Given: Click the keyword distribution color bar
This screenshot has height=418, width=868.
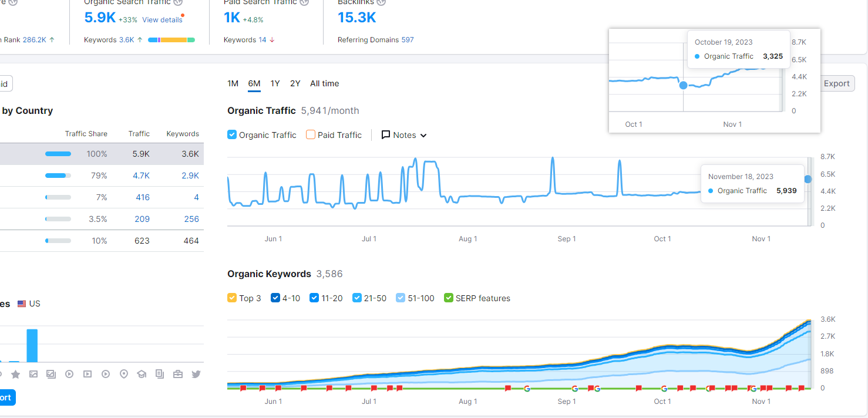Looking at the screenshot, I should click(171, 40).
